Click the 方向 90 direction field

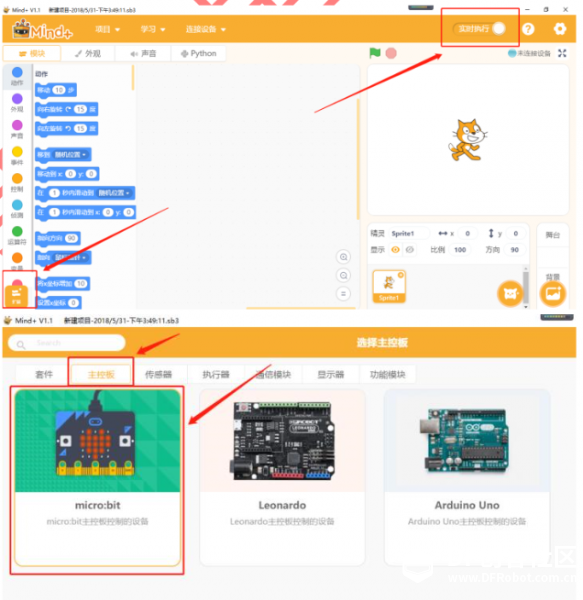click(x=515, y=250)
